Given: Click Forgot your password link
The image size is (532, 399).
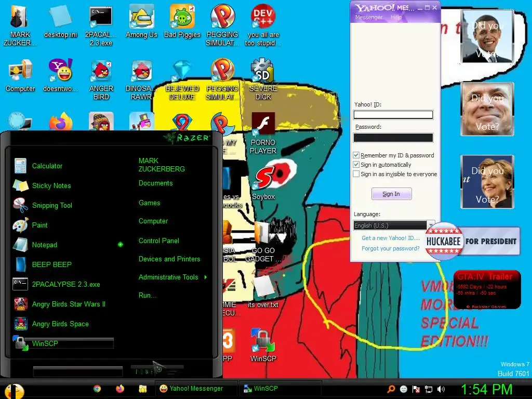Looking at the screenshot, I should click(391, 248).
